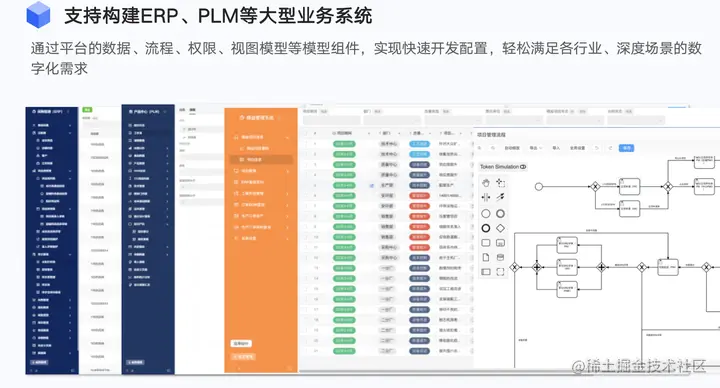Pick the bold-circle end event shape in palette
Image resolution: width=720 pixels, height=388 pixels.
coord(486,228)
